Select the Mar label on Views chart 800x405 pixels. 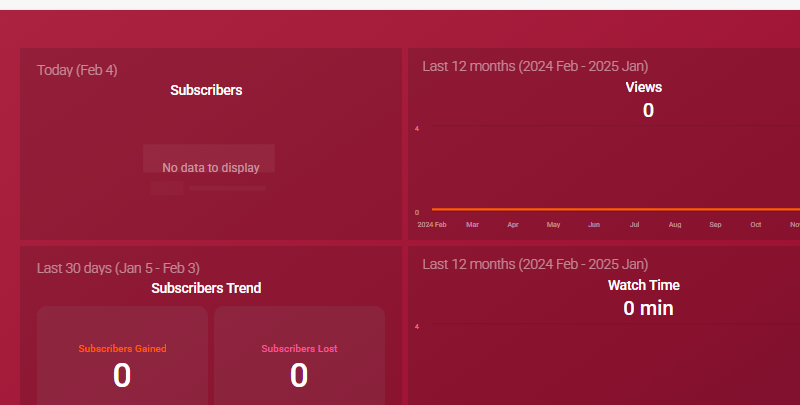[x=472, y=224]
